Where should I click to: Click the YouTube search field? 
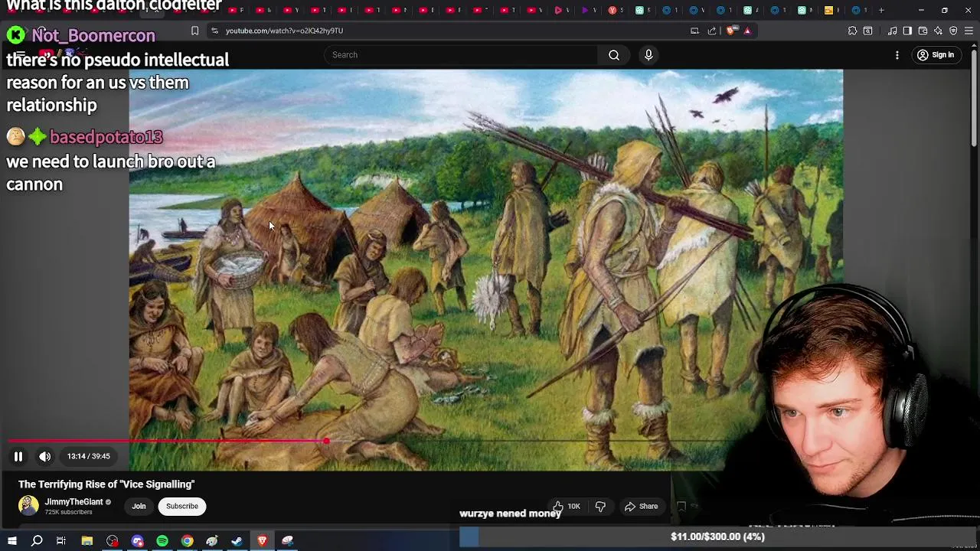[462, 55]
